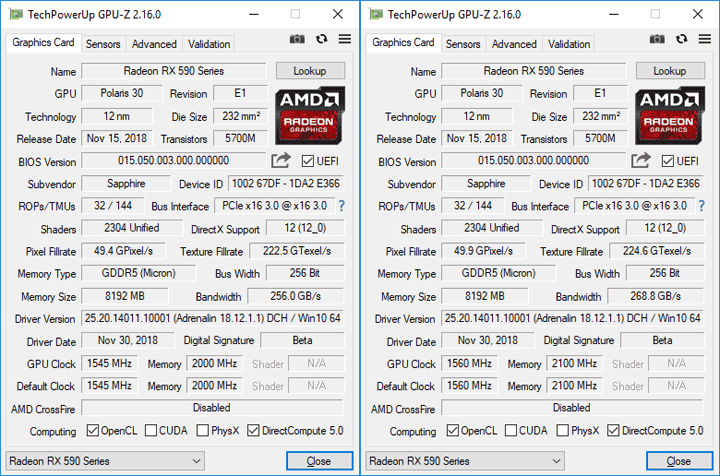Select Graphics Card tab in left window
The image size is (720, 476).
tap(43, 43)
